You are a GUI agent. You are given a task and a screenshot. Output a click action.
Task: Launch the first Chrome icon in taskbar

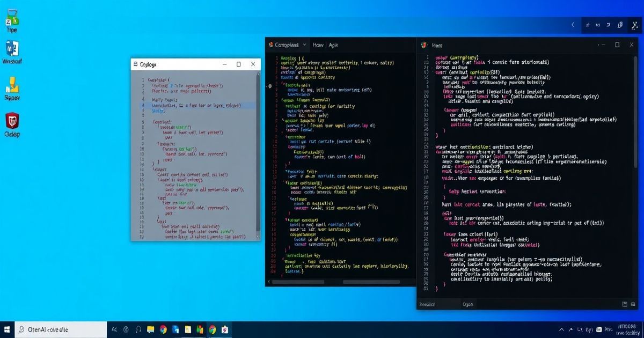click(x=163, y=329)
